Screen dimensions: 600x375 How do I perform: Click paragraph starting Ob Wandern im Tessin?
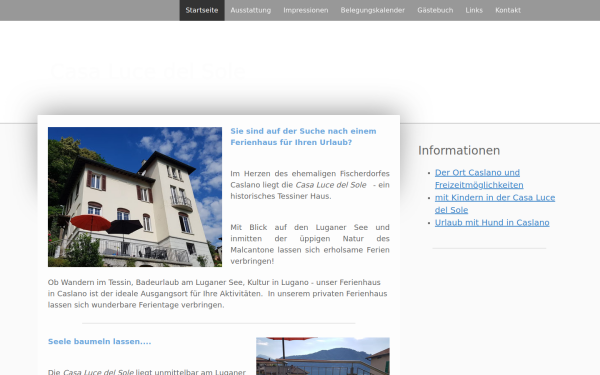click(x=217, y=293)
